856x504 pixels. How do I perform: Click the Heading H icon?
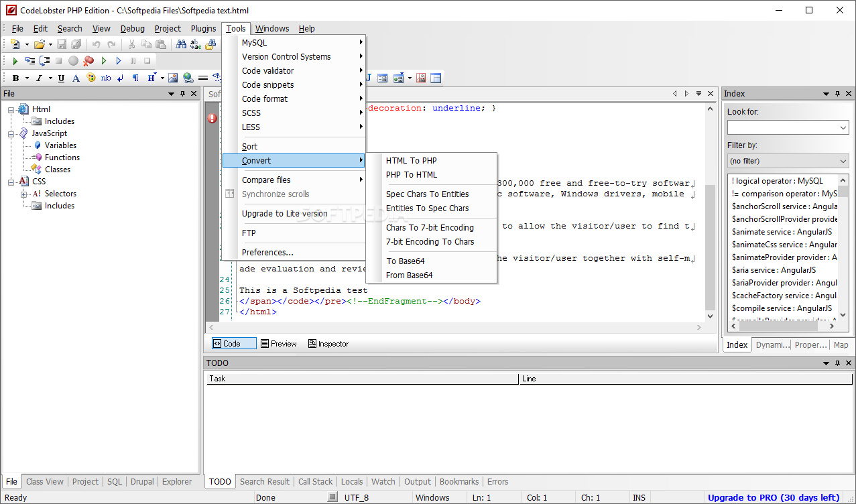(x=151, y=78)
